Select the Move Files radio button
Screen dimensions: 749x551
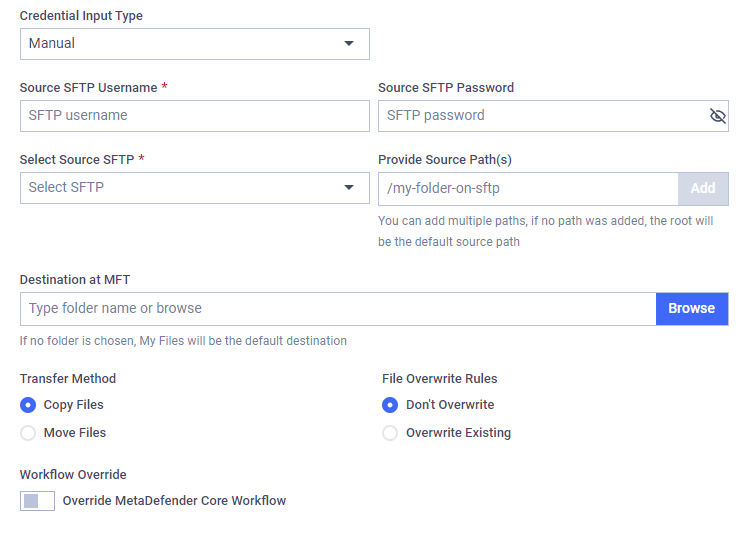(x=28, y=433)
